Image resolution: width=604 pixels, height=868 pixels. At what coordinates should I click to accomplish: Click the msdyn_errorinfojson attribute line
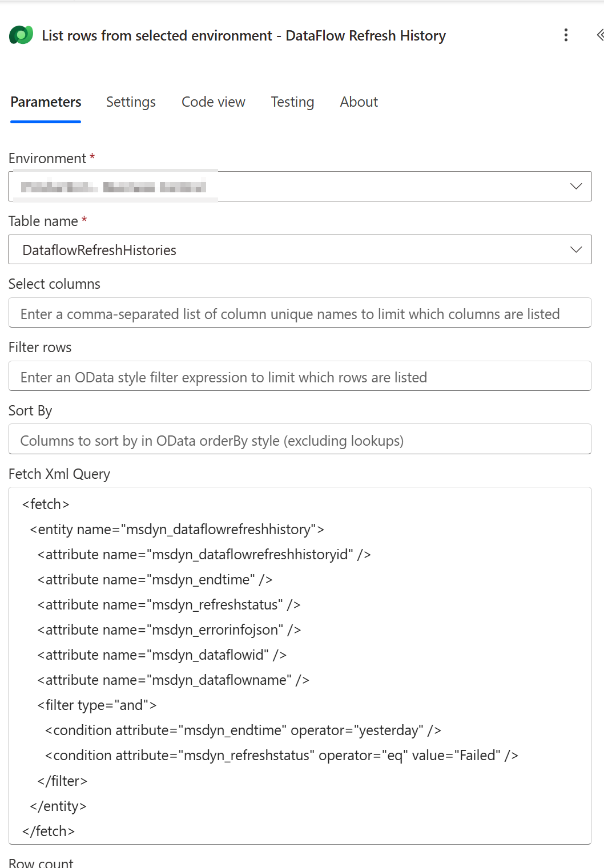tap(169, 630)
